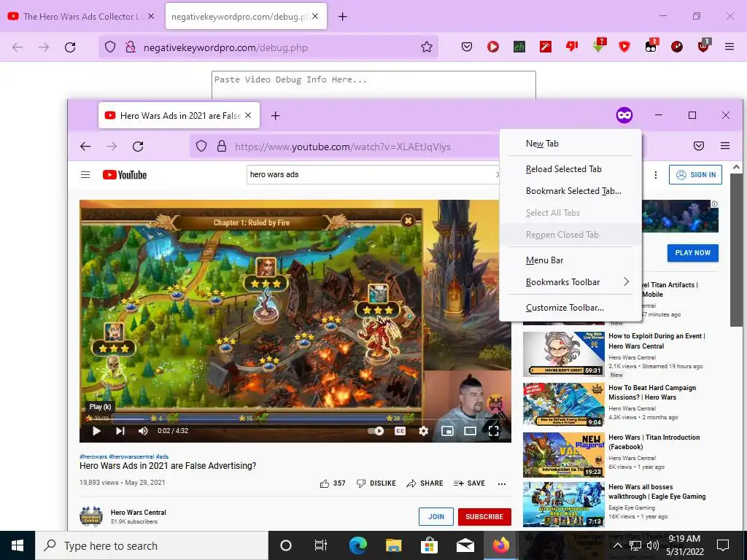
Task: Click shield tracking protection icon in YouTube window
Action: point(201,146)
